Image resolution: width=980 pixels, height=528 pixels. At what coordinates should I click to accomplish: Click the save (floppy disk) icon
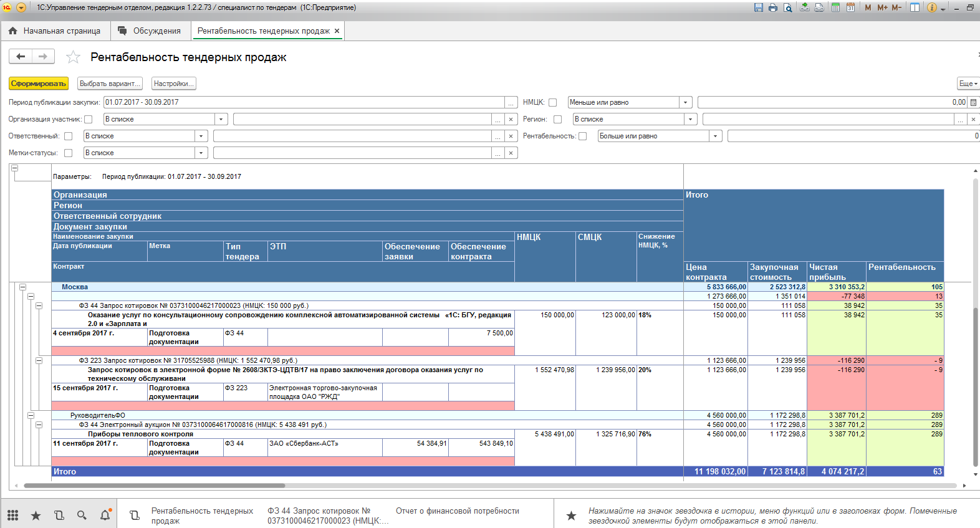point(759,7)
